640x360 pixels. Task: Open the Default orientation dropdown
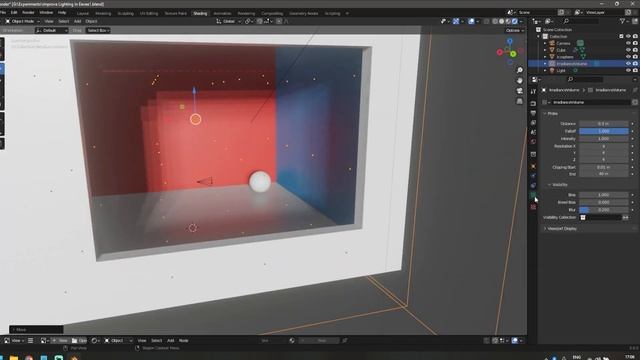pyautogui.click(x=51, y=30)
